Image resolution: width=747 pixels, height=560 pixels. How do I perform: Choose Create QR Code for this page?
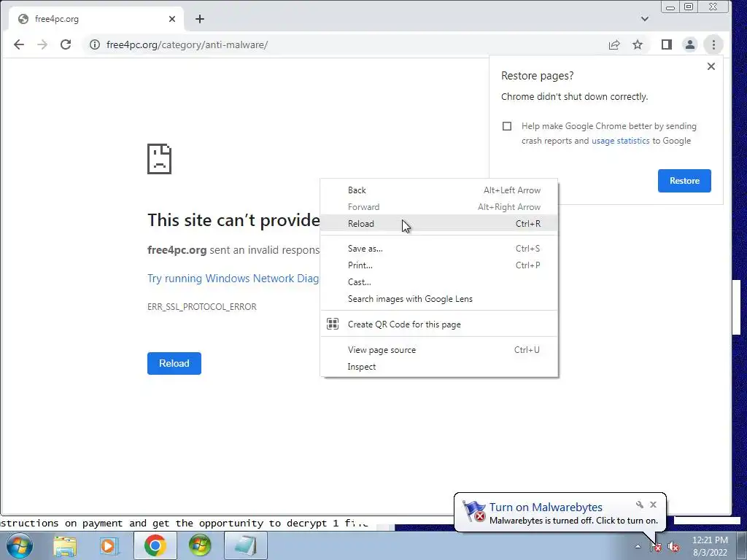coord(438,324)
